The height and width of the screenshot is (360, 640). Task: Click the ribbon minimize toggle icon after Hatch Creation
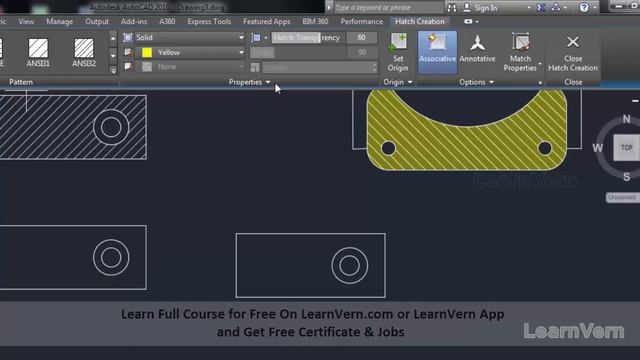click(468, 21)
